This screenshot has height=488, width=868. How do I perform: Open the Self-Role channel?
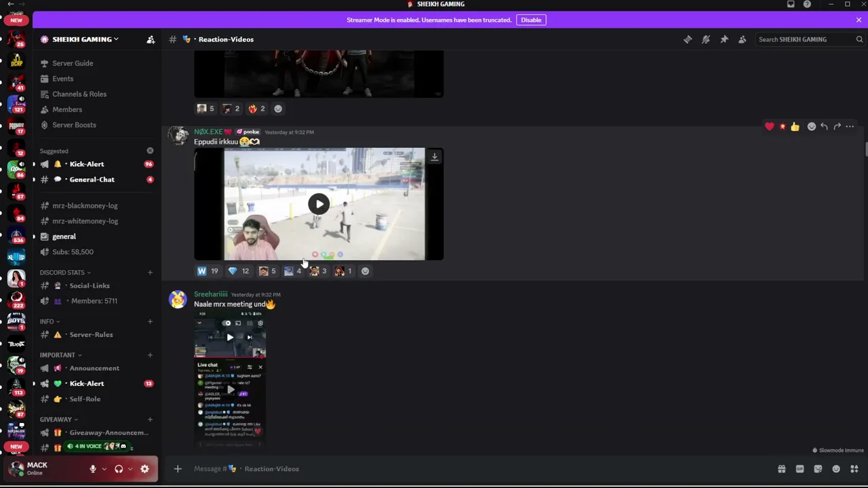point(97,399)
